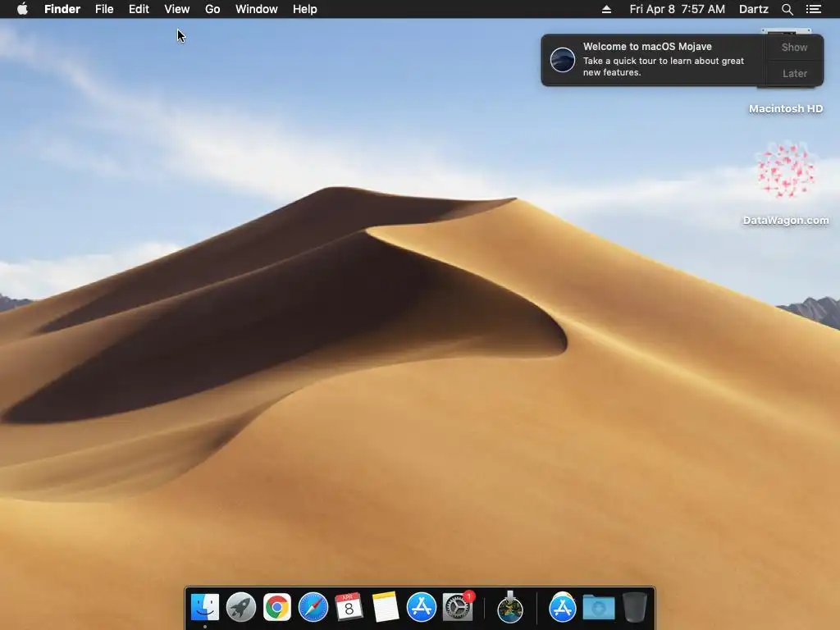Open Safari compass icon in Dock
Screen dimensions: 840x630
[313, 607]
